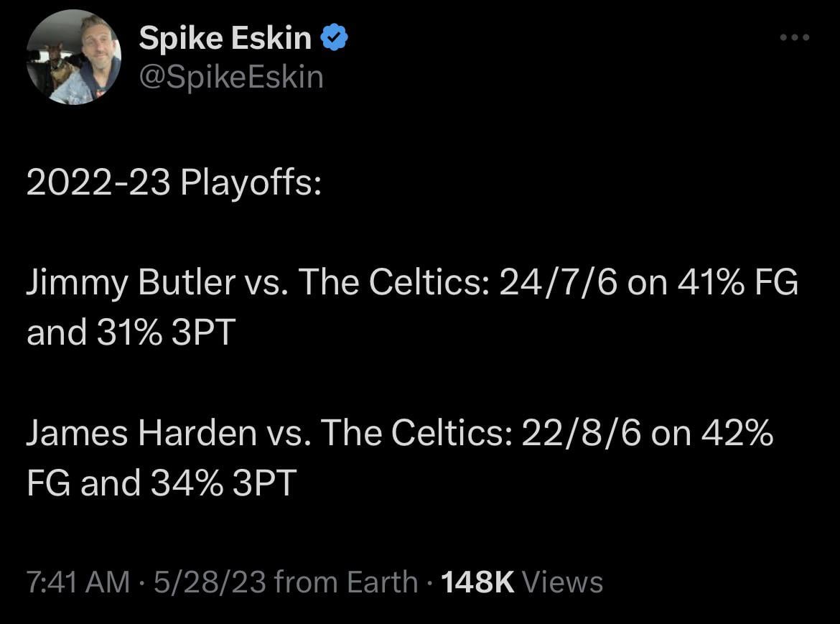Viewport: 840px width, 624px height.
Task: Click the 24/7/6 stat line
Action: [558, 283]
